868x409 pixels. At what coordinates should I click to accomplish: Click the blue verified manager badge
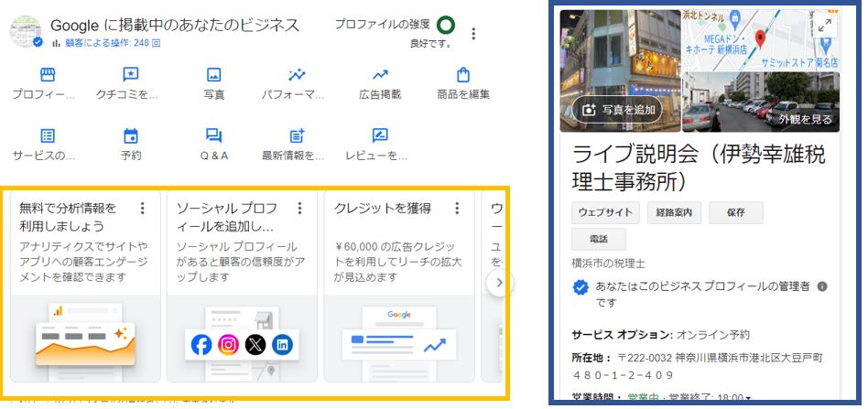pos(580,288)
